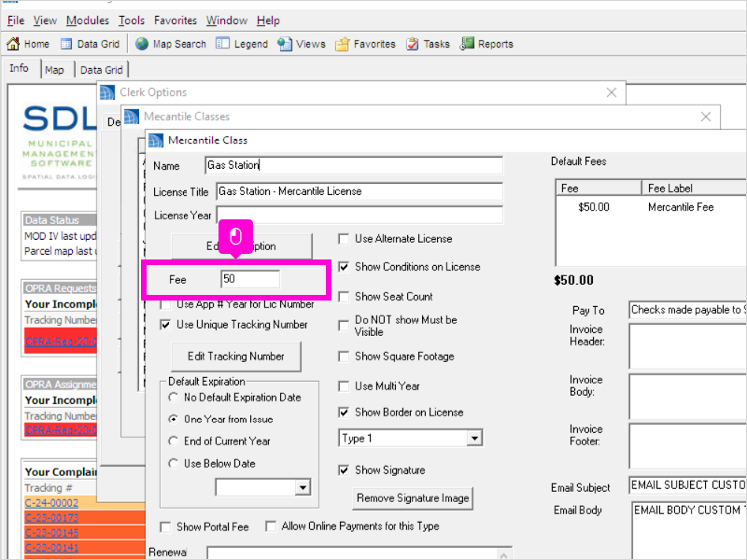Close the Clerk Options window
This screenshot has width=747, height=560.
click(612, 92)
